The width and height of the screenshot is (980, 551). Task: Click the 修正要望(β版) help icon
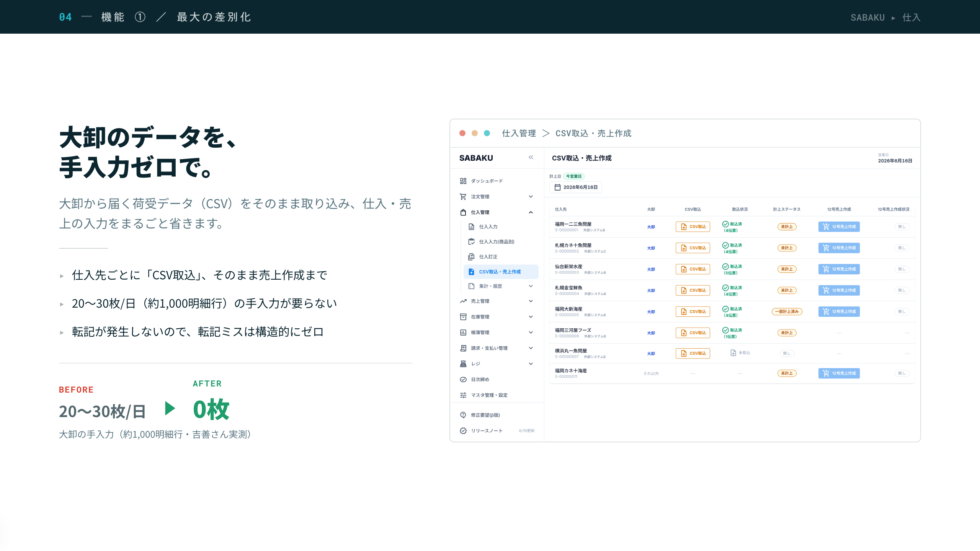(x=463, y=415)
